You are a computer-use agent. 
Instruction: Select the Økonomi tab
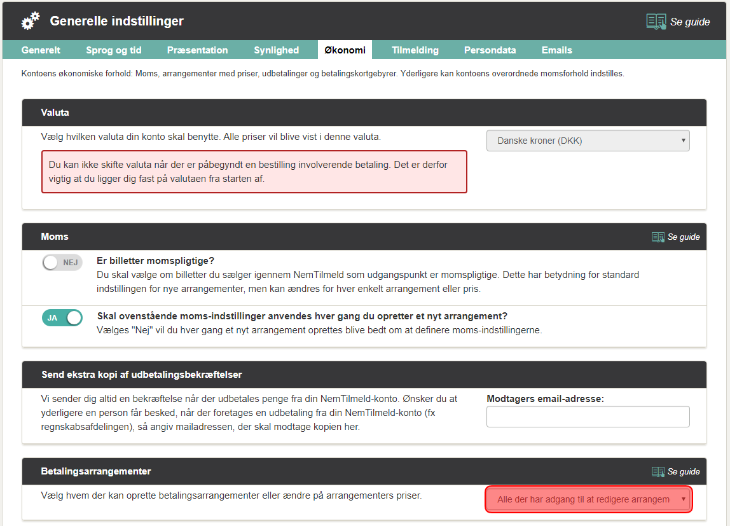pos(345,50)
